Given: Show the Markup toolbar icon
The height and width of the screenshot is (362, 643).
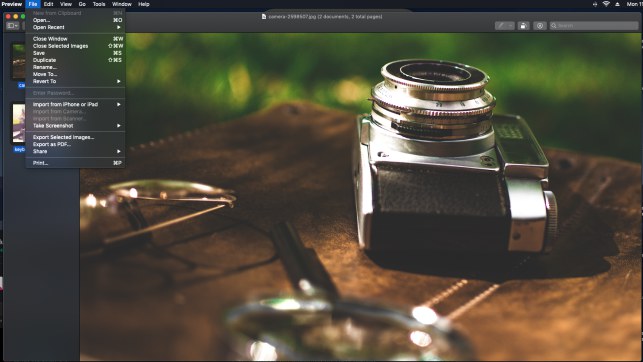Looking at the screenshot, I should click(540, 25).
